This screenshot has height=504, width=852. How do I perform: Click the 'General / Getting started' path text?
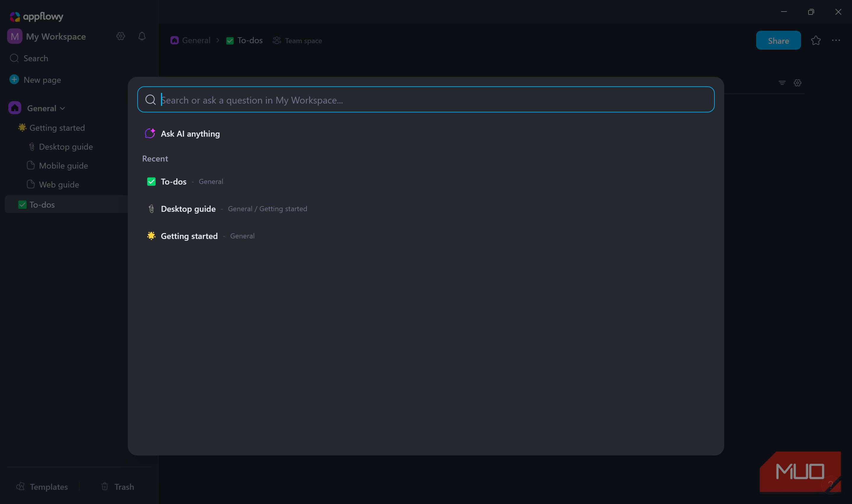268,209
